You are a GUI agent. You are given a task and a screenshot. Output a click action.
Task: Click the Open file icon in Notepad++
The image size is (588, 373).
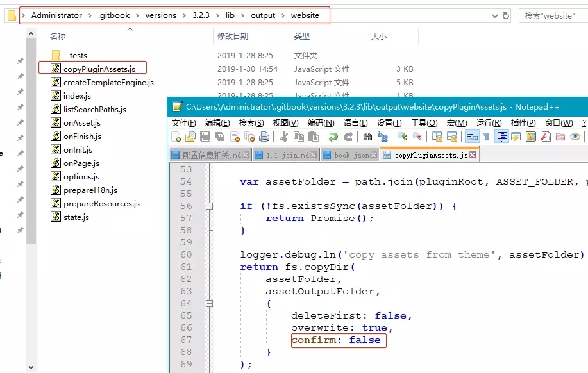pyautogui.click(x=190, y=137)
